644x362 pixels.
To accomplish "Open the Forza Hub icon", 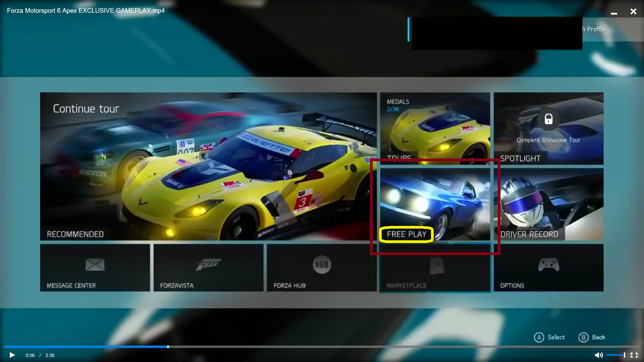I will tap(322, 264).
